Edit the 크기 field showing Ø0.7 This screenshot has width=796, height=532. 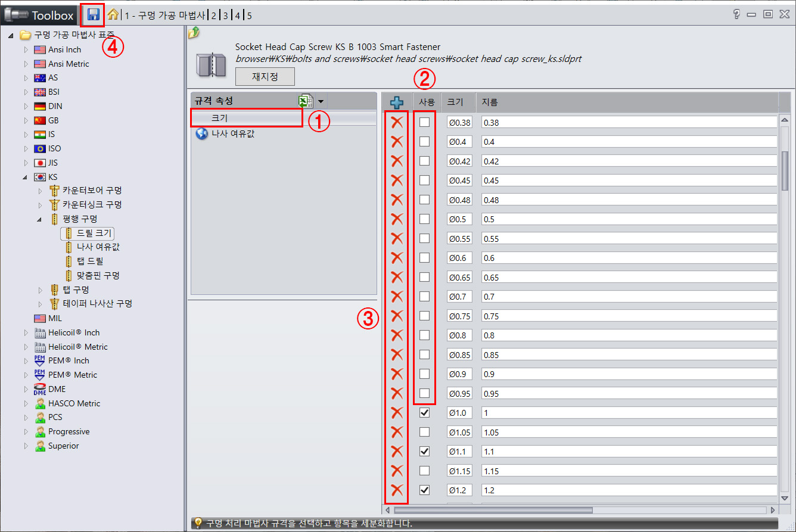pos(460,296)
